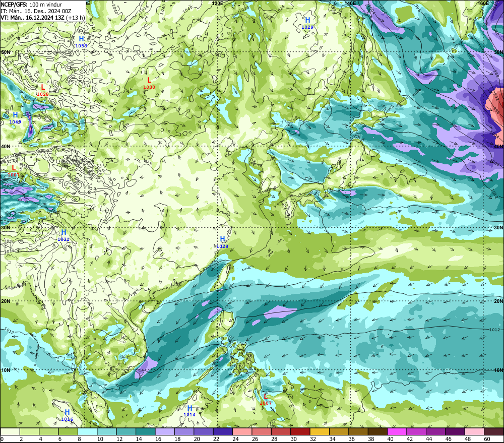Click the '(+13 h)' forecast offset text

coord(75,17)
